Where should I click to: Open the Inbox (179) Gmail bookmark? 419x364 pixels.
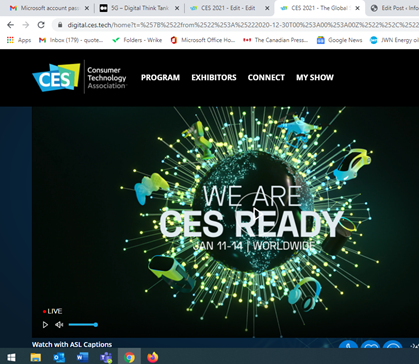coord(71,40)
